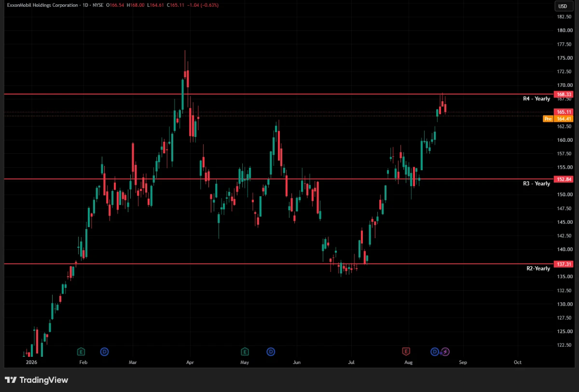Click the 180.00 price scale label
Screen dimensions: 579x392
click(x=564, y=30)
